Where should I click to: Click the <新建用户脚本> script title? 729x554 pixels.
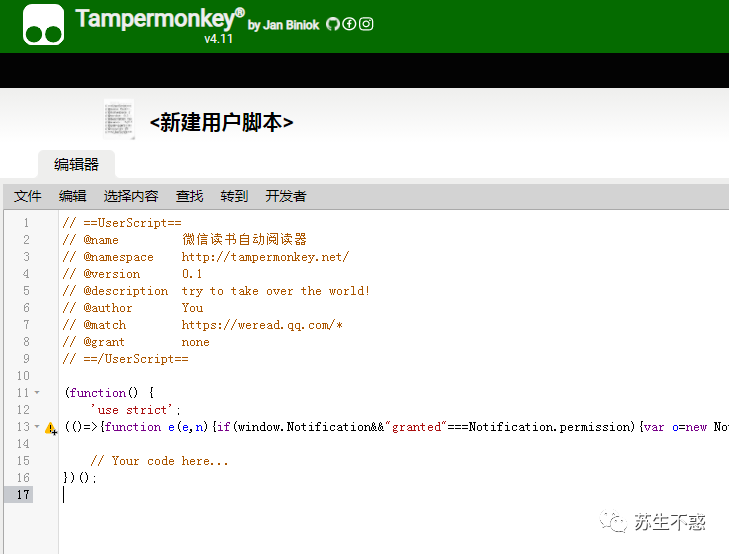[x=221, y=123]
